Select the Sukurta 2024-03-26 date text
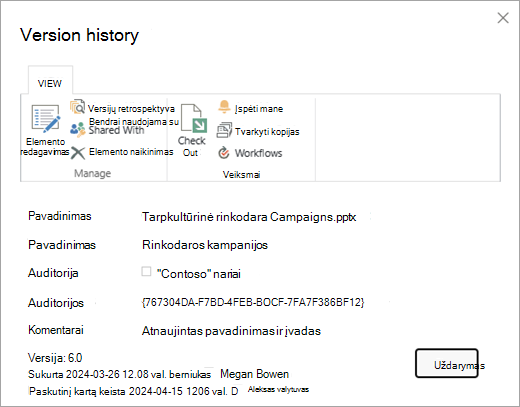Viewport: 520px width, 407px height. (119, 374)
